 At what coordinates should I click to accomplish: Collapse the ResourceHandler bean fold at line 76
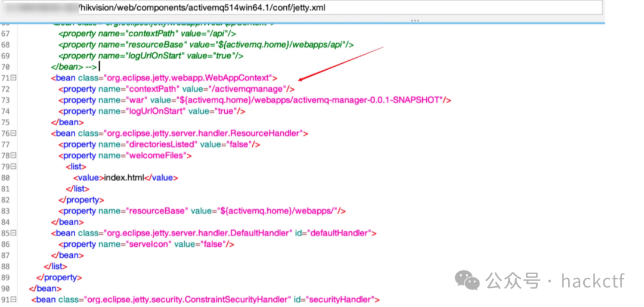[13, 133]
